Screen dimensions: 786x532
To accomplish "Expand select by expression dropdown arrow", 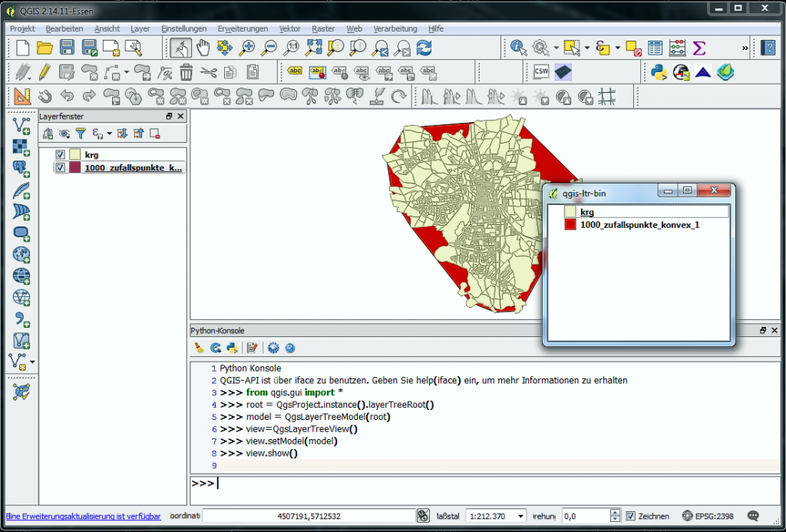I will (618, 48).
